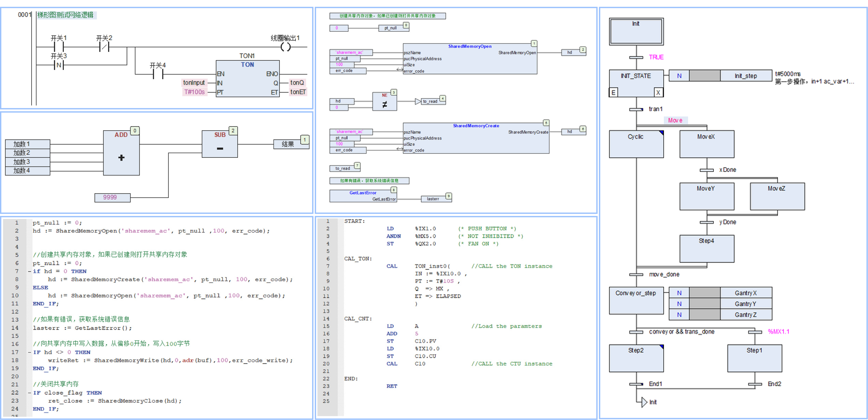Click the tonInput variable at IN pin
Screen dimensions: 868x420
(194, 83)
